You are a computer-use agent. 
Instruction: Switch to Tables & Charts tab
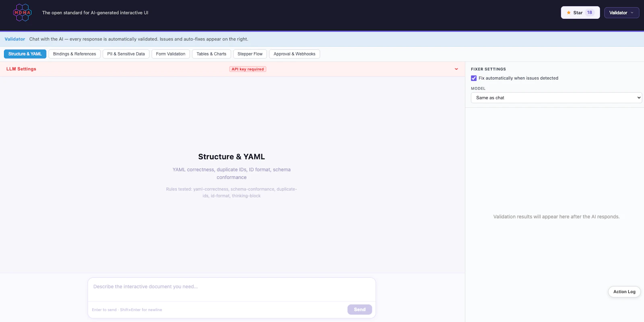click(x=211, y=54)
